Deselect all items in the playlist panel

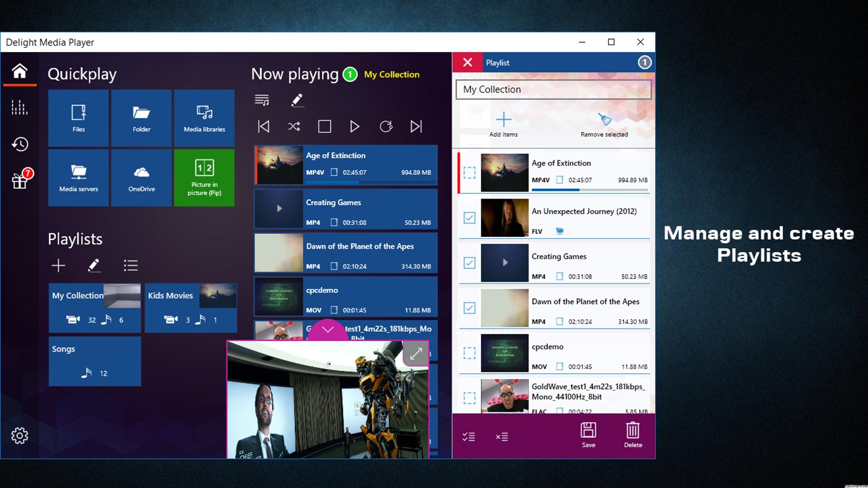click(502, 436)
